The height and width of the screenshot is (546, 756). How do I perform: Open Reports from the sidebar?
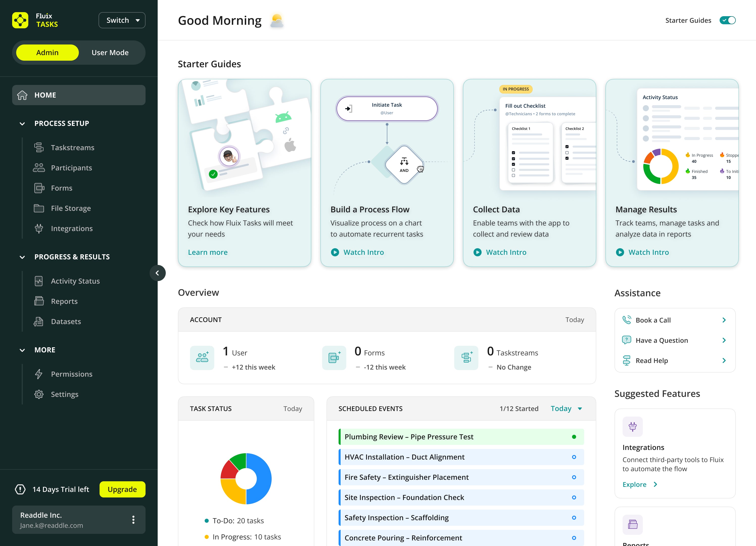64,301
